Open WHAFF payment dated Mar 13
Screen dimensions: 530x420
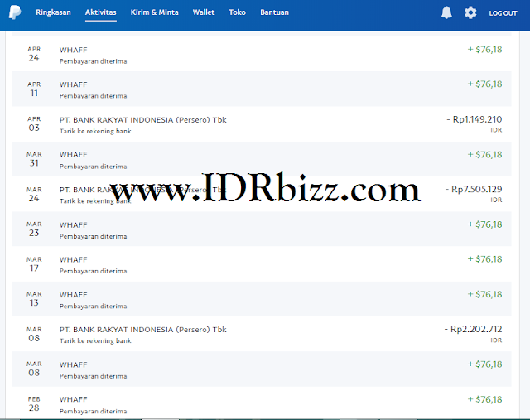[262, 299]
